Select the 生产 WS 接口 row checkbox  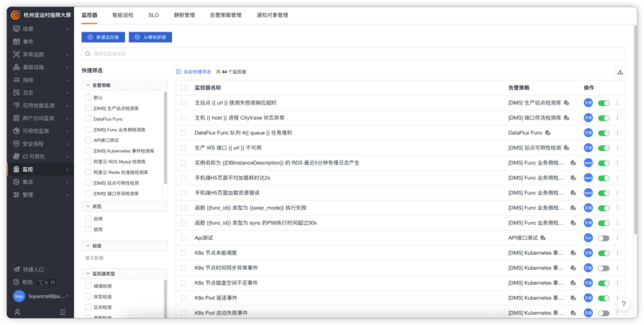click(183, 148)
